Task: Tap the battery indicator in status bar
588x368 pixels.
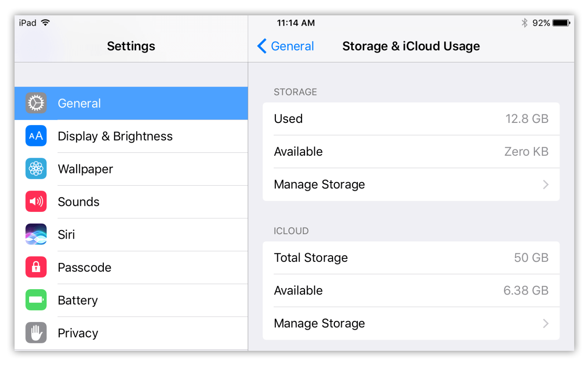Action: (x=561, y=23)
